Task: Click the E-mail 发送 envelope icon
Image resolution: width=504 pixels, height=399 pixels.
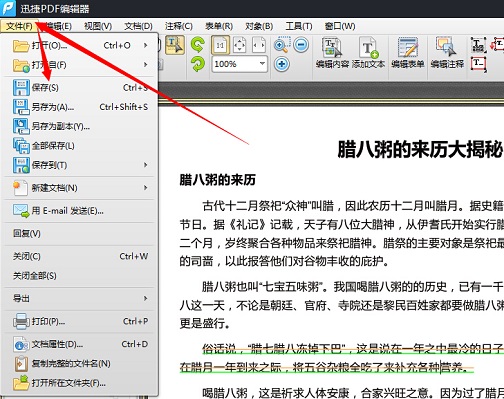Action: click(21, 211)
